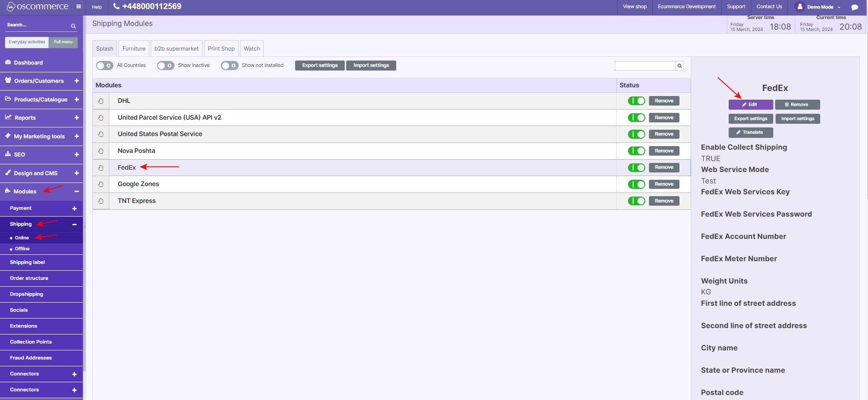868x400 pixels.
Task: Remove the Google Zones module
Action: coord(664,184)
